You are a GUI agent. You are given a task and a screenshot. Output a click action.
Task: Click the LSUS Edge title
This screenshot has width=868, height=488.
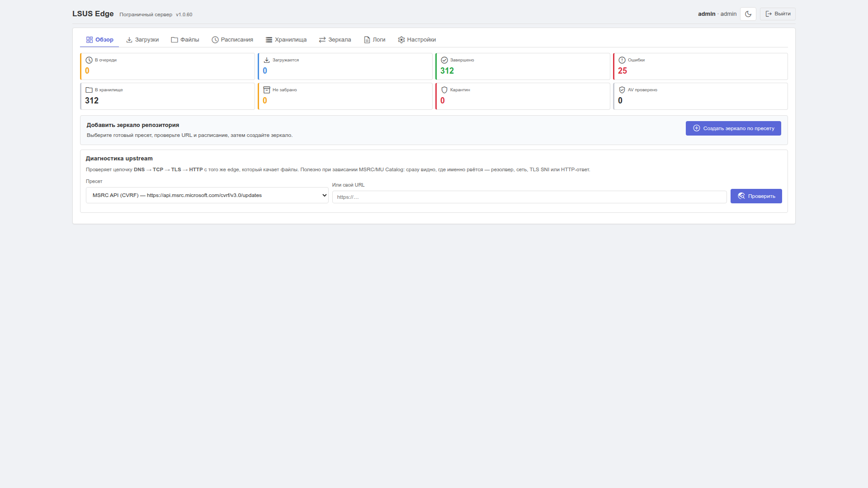click(x=93, y=14)
